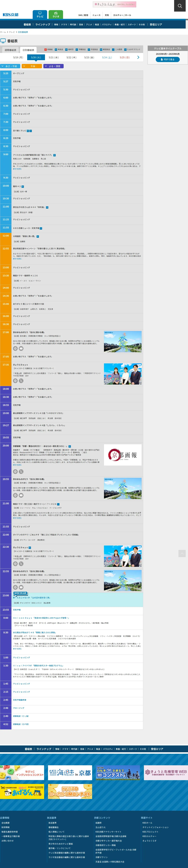Expand 続きを読む for 京都画報 at 20:00

[x=17, y=465]
